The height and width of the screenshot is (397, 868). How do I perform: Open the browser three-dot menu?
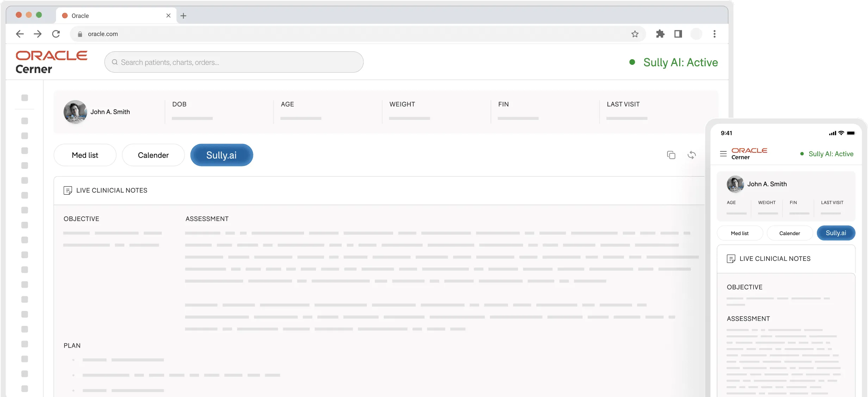click(714, 34)
